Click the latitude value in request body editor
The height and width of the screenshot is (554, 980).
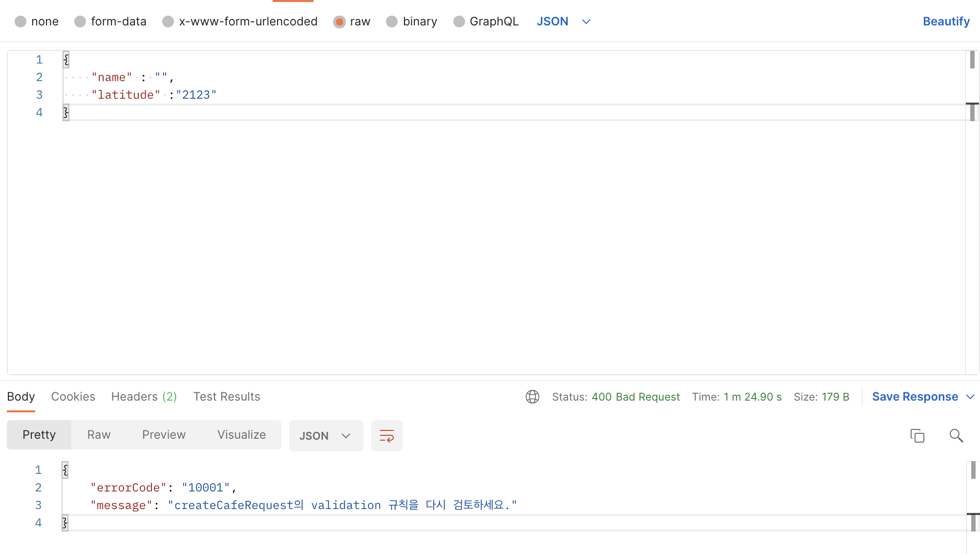coord(196,95)
